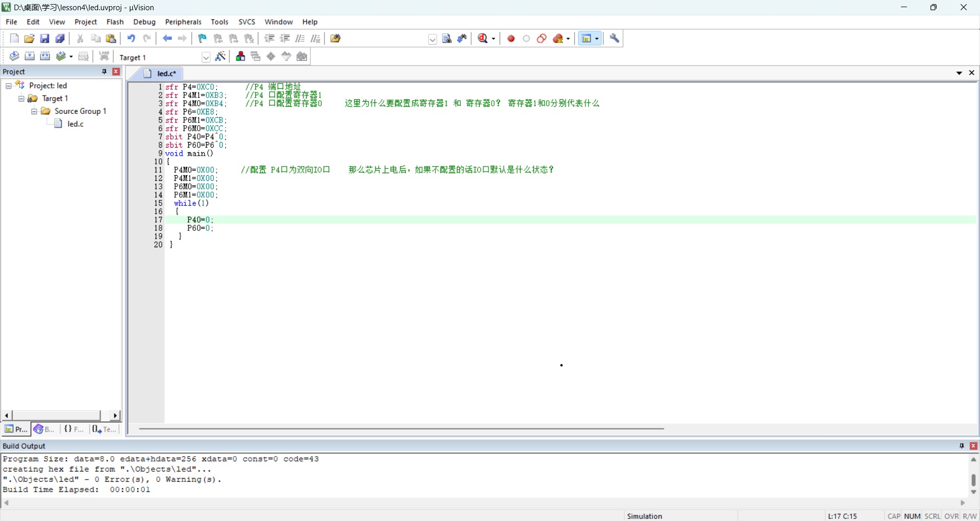Image resolution: width=980 pixels, height=521 pixels.
Task: Create a new file with toolbar icon
Action: (x=14, y=38)
